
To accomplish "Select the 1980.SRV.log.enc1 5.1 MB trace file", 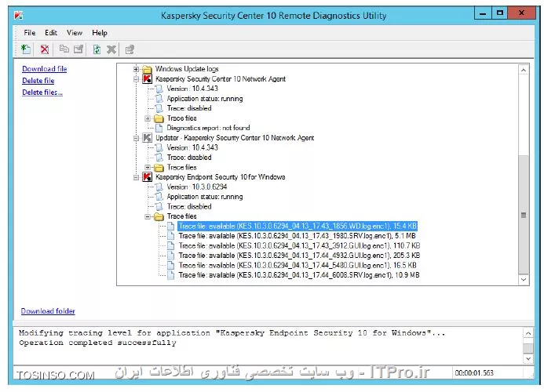I will [x=297, y=236].
